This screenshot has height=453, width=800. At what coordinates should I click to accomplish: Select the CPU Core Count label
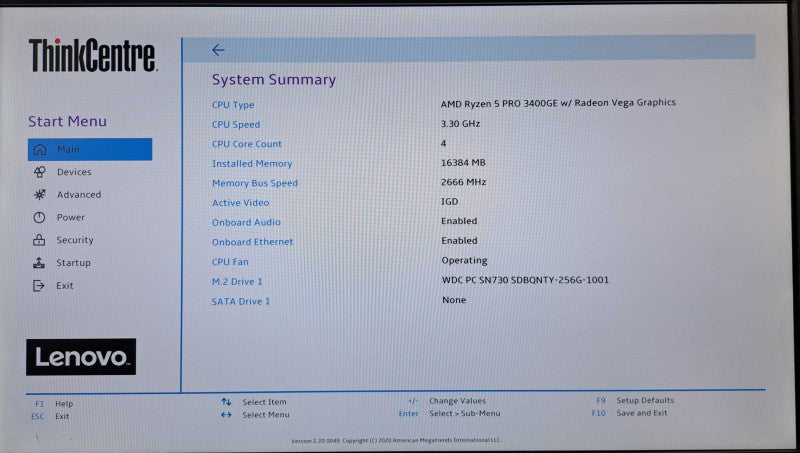tap(247, 144)
